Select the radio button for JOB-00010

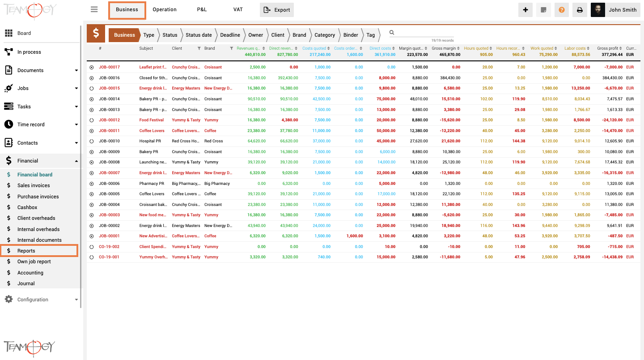click(92, 141)
